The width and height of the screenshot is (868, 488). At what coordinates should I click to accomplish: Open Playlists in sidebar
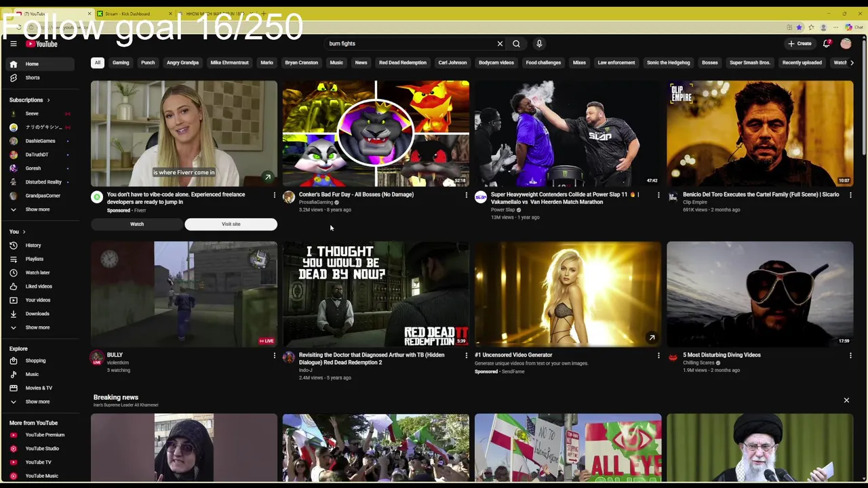click(41, 259)
